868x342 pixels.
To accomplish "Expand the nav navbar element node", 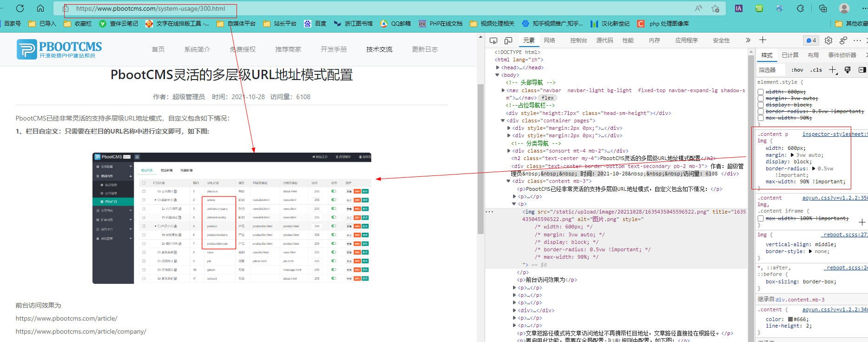I will 503,90.
